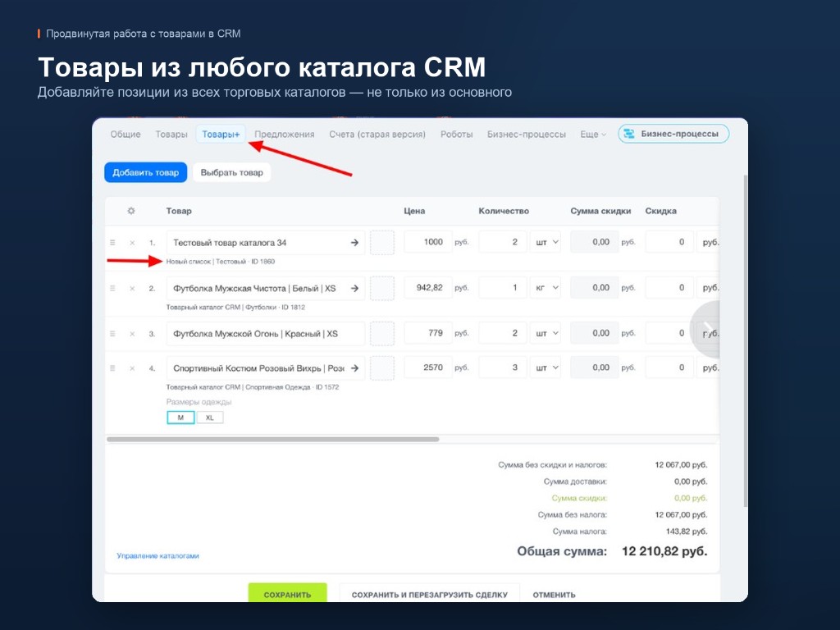Expand the Еще menu
Screen dimensions: 840x630
[x=593, y=135]
